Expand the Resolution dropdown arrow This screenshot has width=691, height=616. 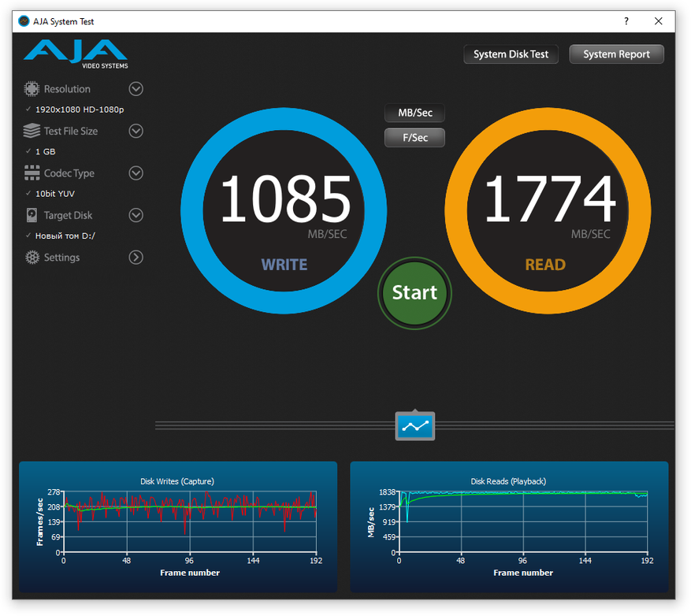click(x=136, y=89)
